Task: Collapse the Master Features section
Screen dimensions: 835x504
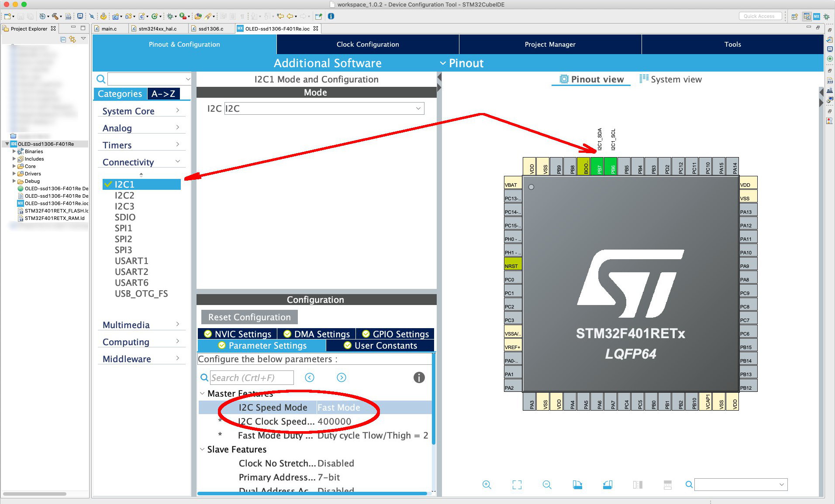Action: point(202,394)
